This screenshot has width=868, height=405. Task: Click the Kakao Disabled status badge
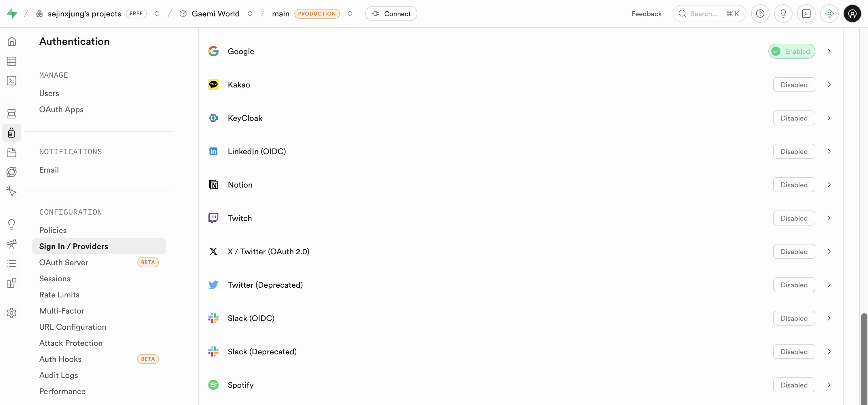point(793,85)
